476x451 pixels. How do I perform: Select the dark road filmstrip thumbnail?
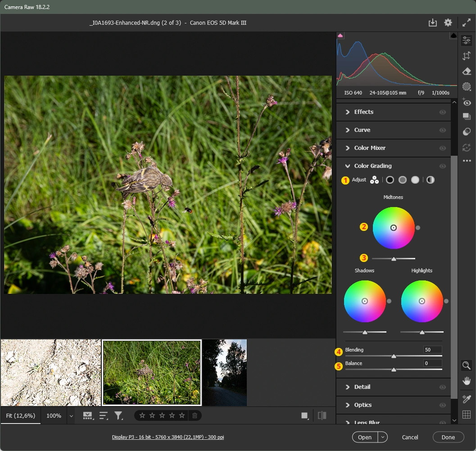[225, 372]
